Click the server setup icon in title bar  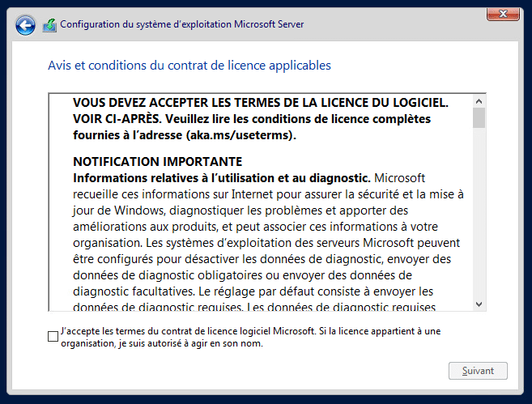coord(49,25)
